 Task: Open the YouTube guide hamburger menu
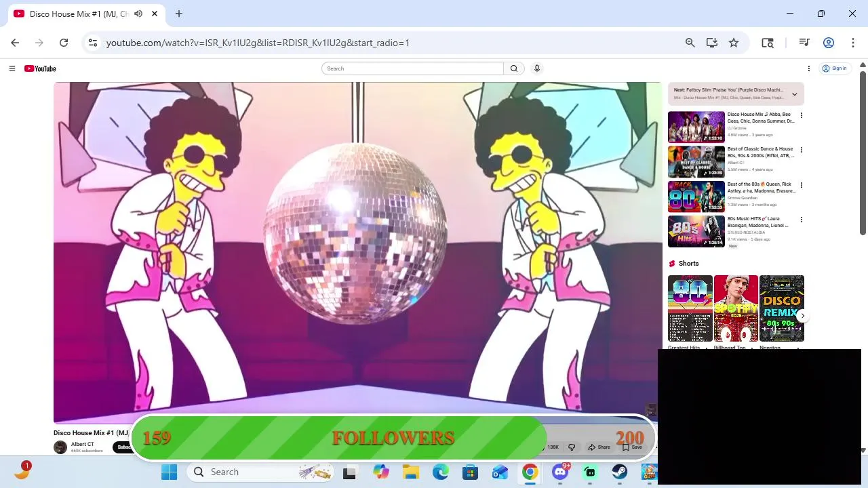[12, 68]
